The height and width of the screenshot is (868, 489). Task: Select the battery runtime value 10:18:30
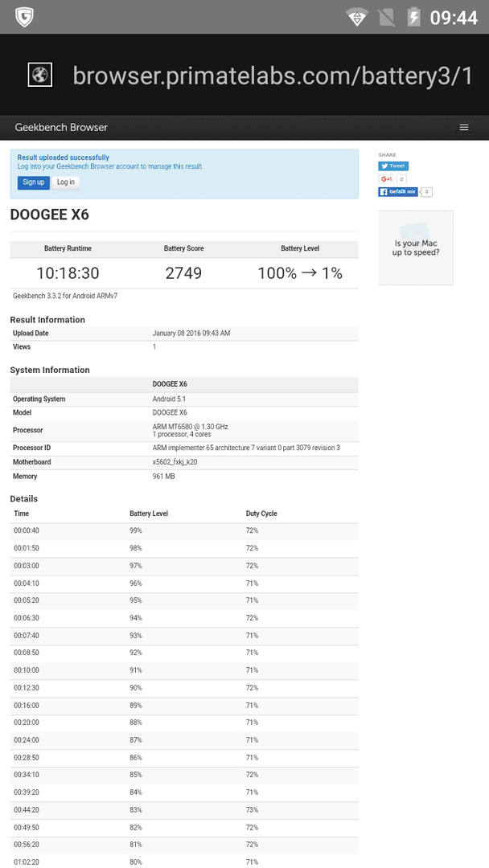pyautogui.click(x=68, y=273)
